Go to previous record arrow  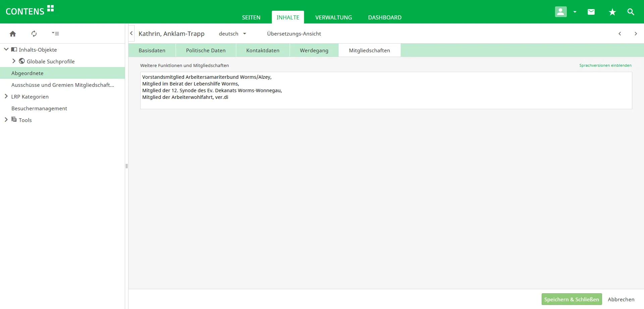tap(620, 34)
